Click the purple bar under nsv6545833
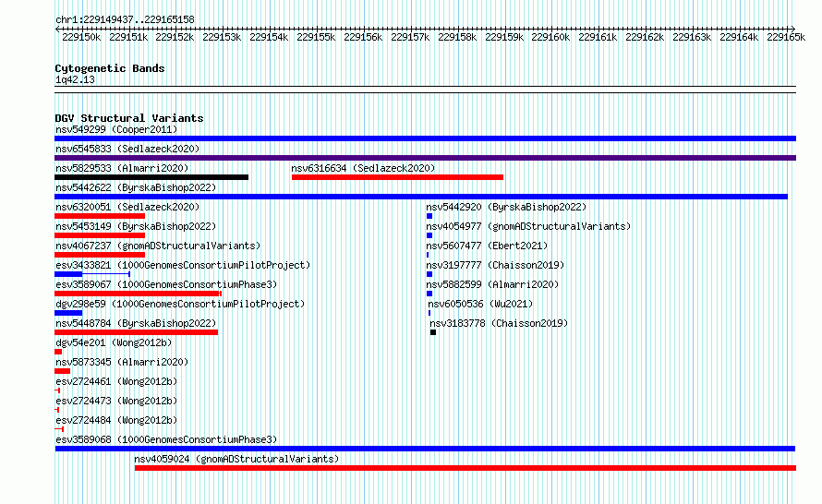The width and height of the screenshot is (822, 504). coord(425,158)
